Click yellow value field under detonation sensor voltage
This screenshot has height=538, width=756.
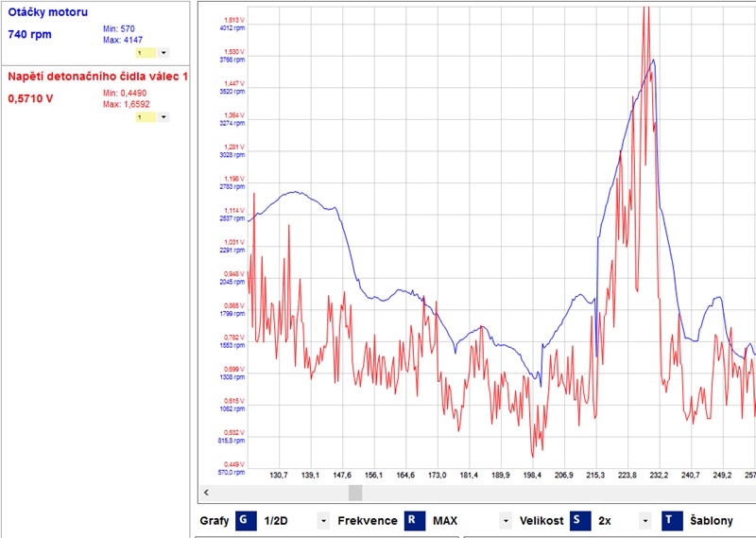[146, 117]
